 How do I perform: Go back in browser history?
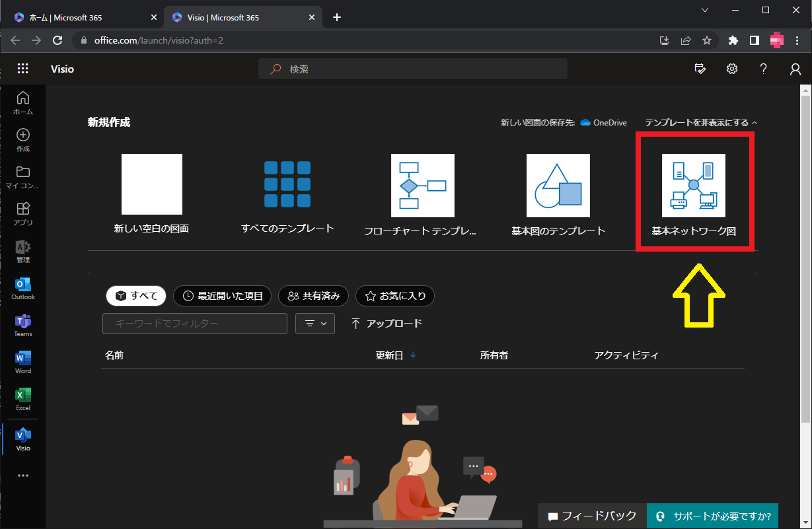pos(15,40)
